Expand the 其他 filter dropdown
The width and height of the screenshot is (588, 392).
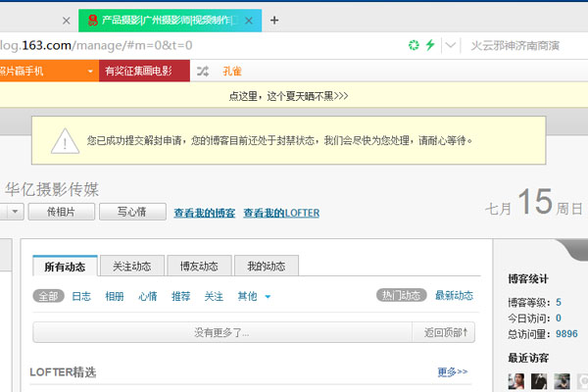pyautogui.click(x=268, y=296)
